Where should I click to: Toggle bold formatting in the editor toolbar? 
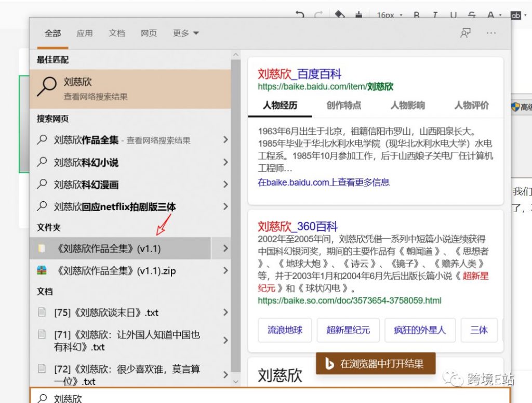pos(417,15)
